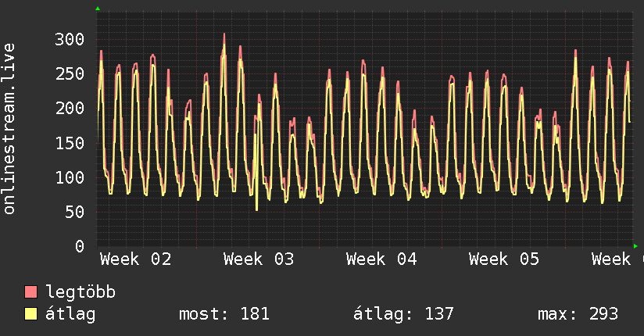The image size is (644, 336).
Task: Click the 0 value on the Y axis
Action: pos(79,246)
